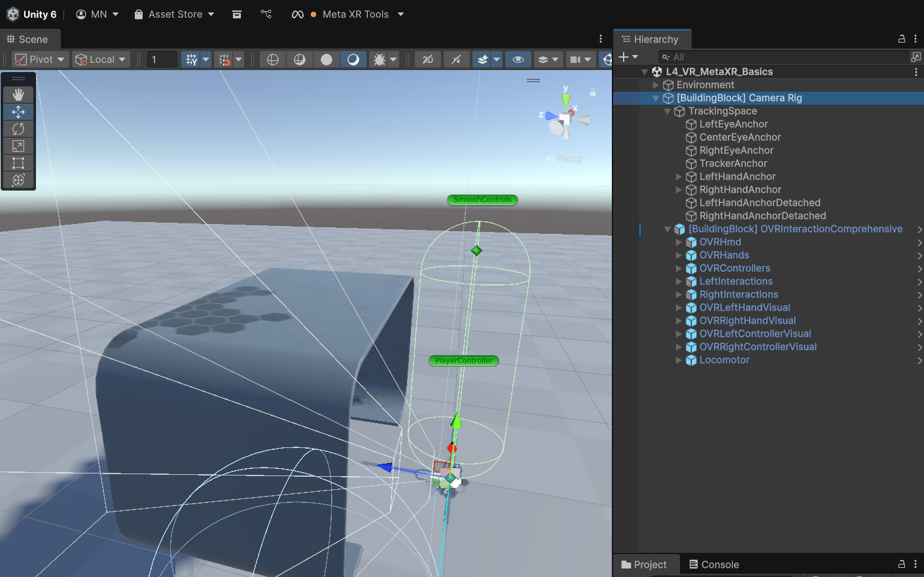Switch to the Console tab
The image size is (924, 577).
tap(714, 565)
